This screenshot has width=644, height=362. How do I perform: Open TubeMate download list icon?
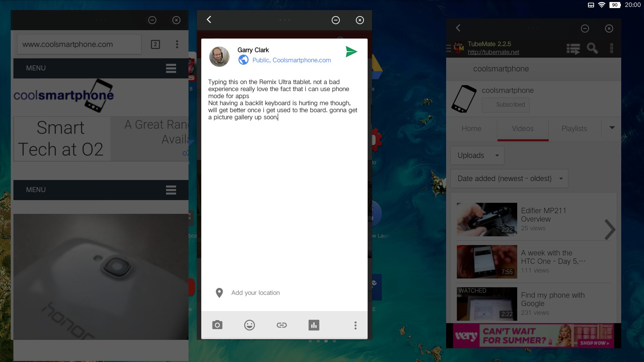point(573,49)
